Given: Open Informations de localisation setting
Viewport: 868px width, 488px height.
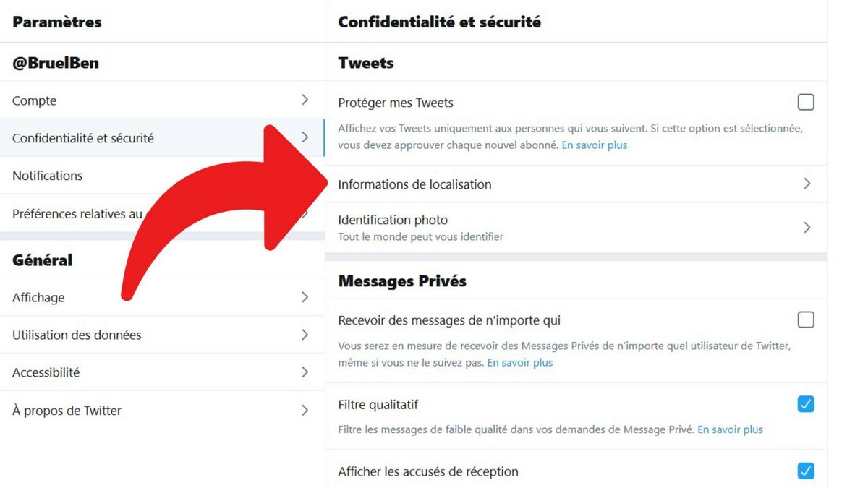Looking at the screenshot, I should tap(576, 184).
